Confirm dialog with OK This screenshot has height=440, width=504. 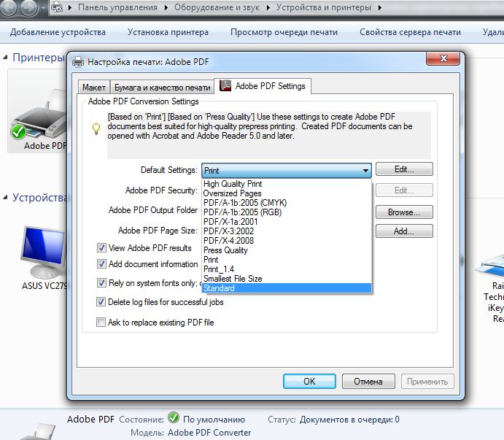tap(309, 382)
